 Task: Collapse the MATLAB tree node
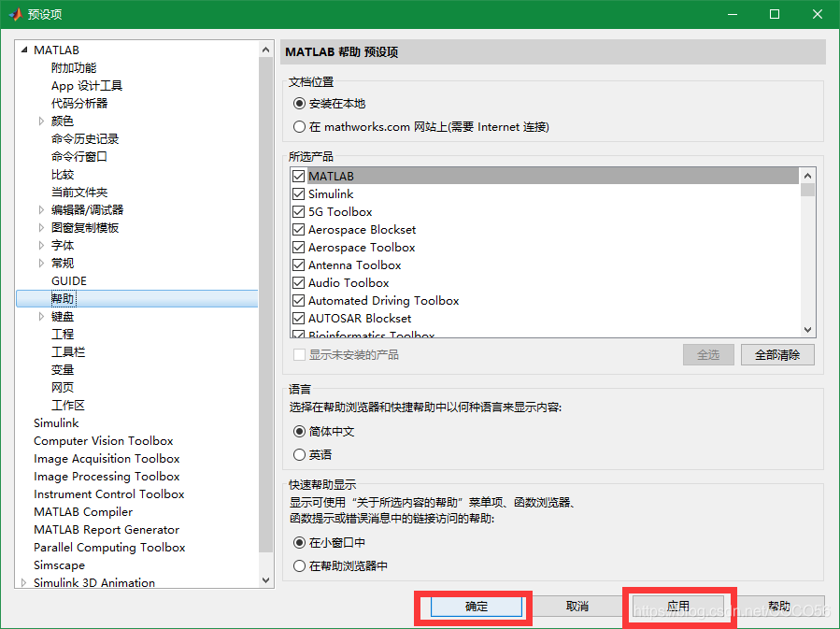(23, 50)
